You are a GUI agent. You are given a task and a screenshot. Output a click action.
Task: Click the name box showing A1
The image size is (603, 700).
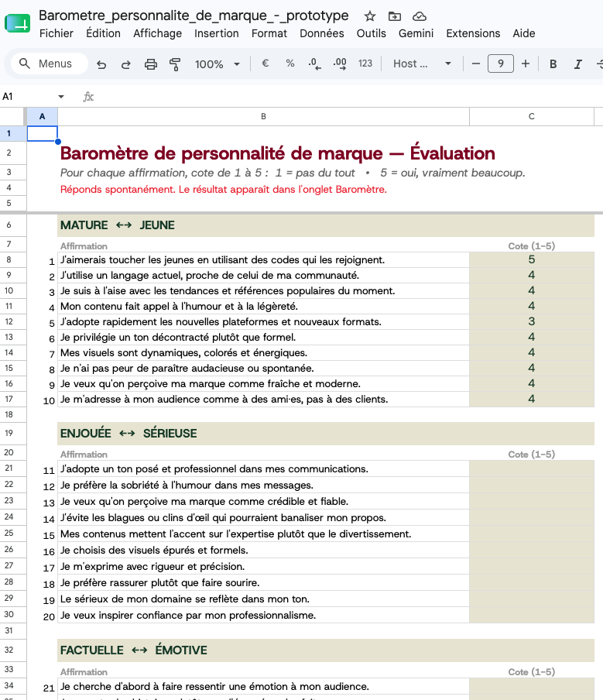pyautogui.click(x=28, y=97)
